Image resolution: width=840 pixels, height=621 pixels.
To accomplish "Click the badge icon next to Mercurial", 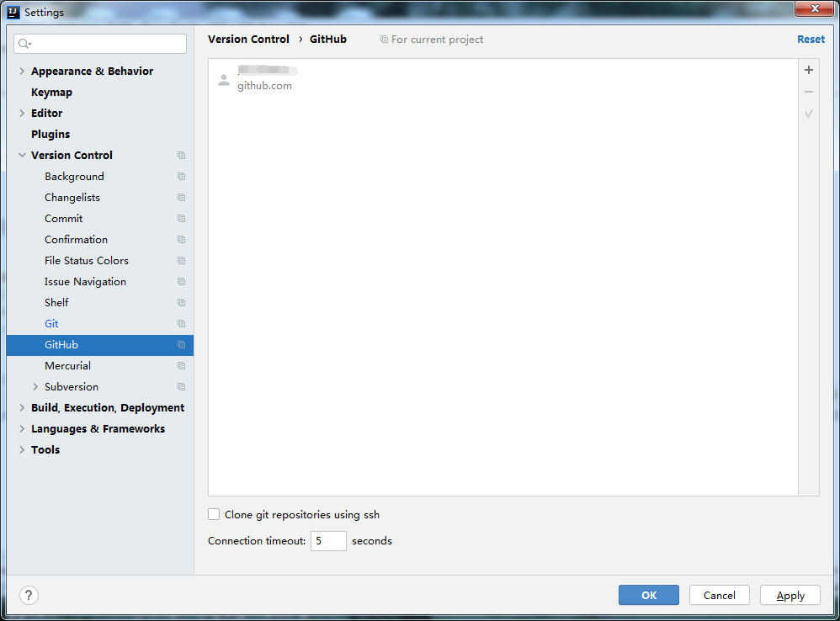I will pyautogui.click(x=181, y=365).
